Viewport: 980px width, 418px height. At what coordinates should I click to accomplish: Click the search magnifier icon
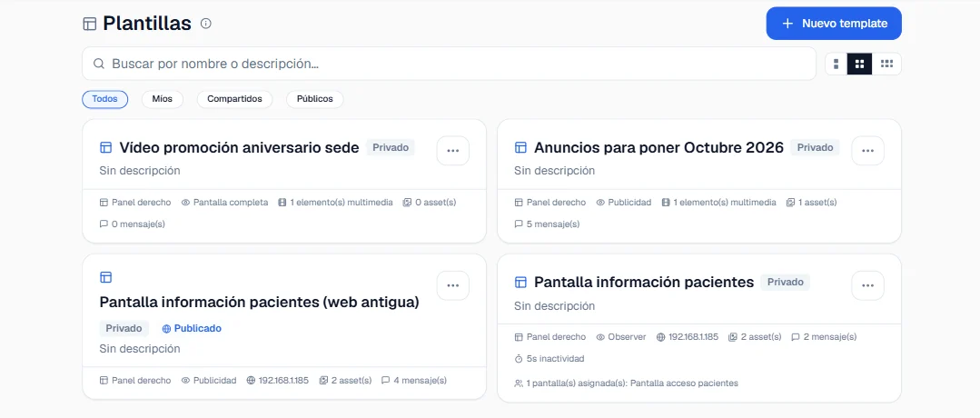pos(99,64)
